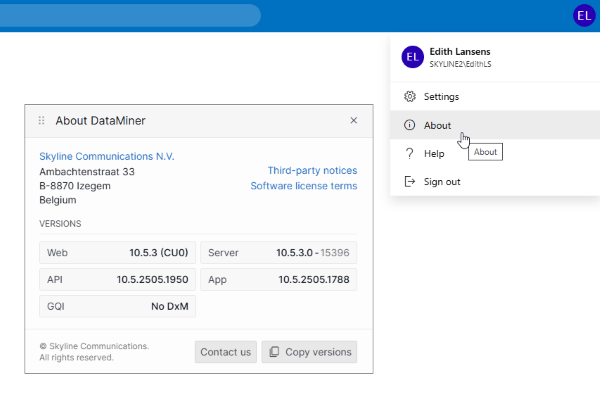Screen dimensions: 600x395
Task: Open Settings from the user menu
Action: 495,96
